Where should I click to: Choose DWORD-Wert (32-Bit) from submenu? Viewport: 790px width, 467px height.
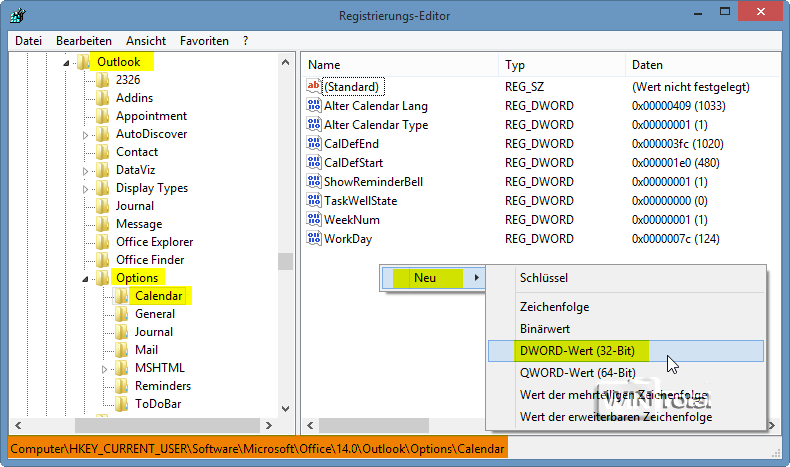[626, 351]
